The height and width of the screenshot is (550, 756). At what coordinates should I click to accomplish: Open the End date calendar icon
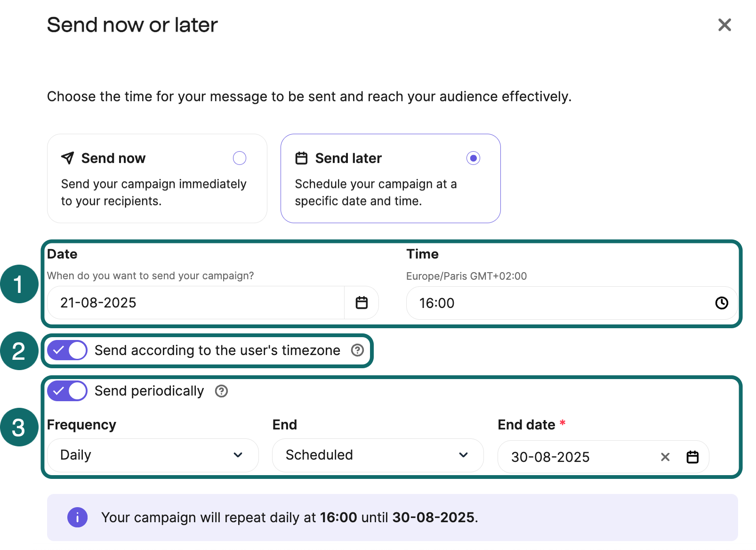[x=692, y=457]
